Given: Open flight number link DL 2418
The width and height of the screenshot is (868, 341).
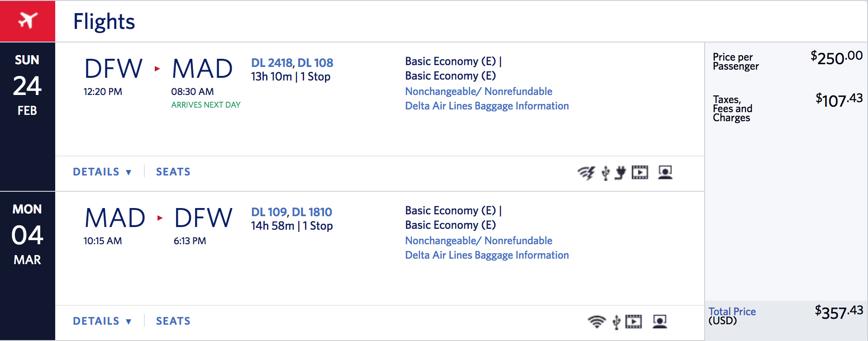Looking at the screenshot, I should (x=272, y=63).
